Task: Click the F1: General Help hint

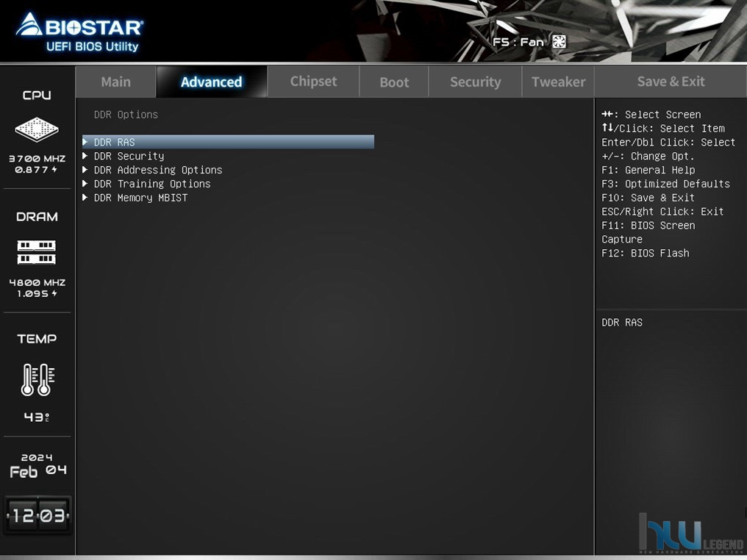Action: pyautogui.click(x=648, y=170)
